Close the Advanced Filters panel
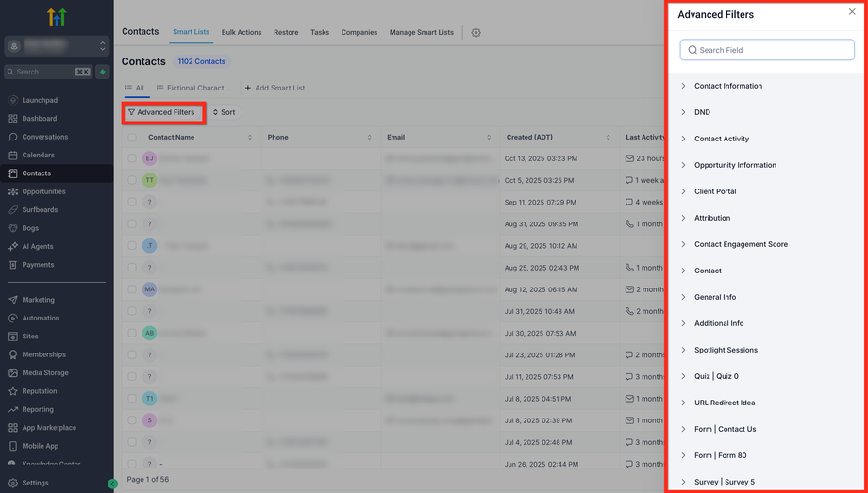 pos(852,11)
